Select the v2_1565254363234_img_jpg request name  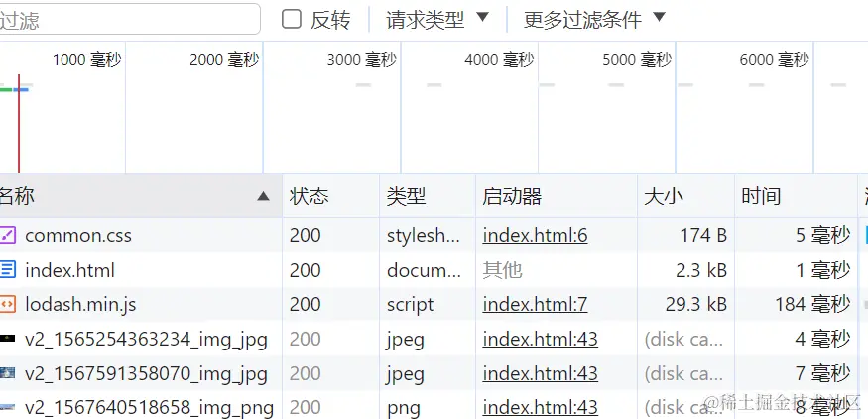[146, 340]
